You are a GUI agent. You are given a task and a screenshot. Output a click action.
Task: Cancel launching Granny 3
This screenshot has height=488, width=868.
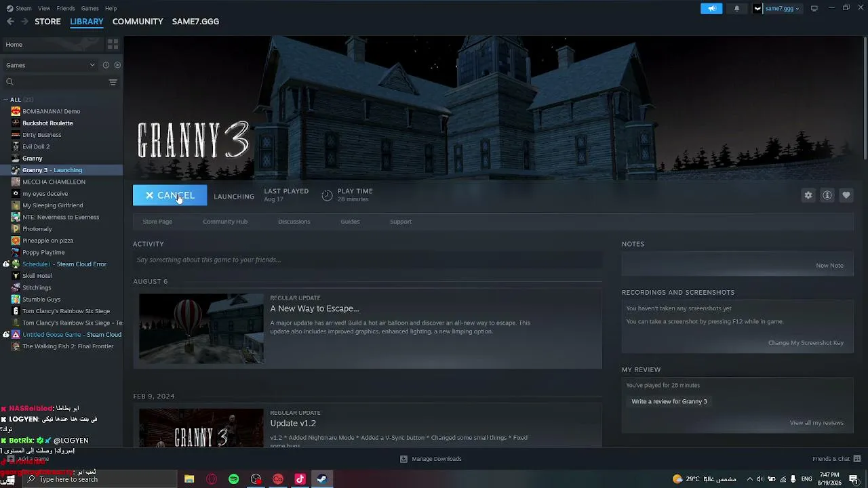(170, 195)
